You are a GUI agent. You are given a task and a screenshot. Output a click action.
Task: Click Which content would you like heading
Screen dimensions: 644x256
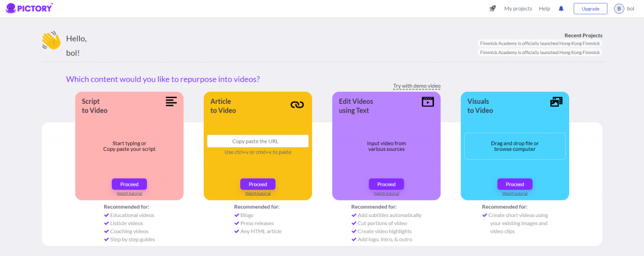163,79
